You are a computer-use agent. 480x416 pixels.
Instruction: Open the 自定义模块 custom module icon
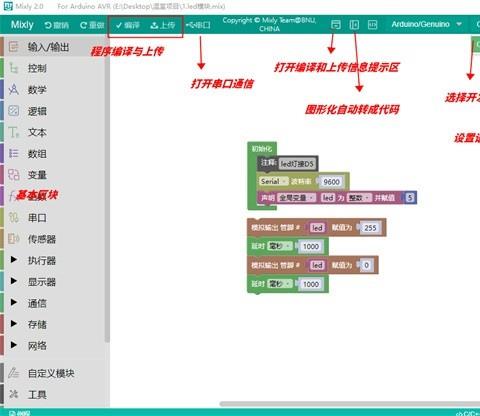pyautogui.click(x=13, y=373)
